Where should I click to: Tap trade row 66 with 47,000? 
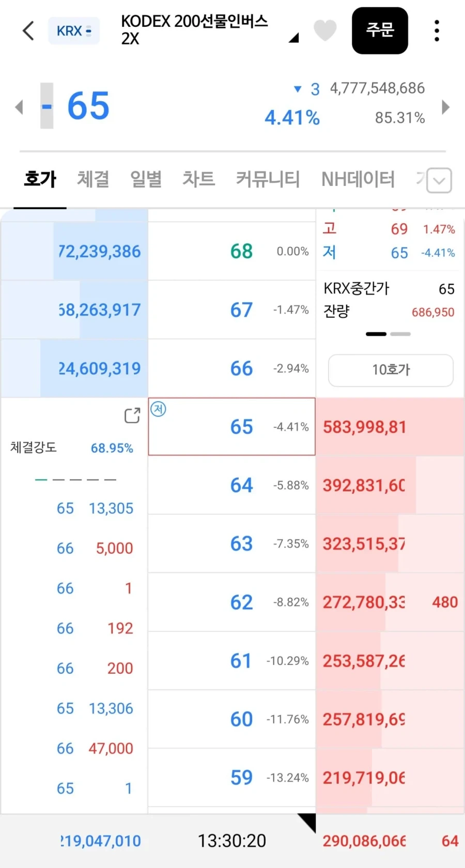[95, 748]
